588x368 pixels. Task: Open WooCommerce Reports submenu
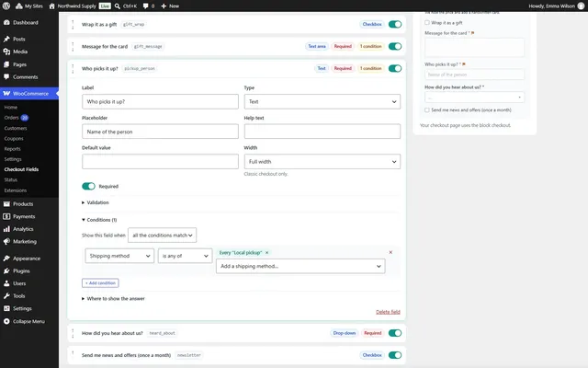tap(12, 149)
